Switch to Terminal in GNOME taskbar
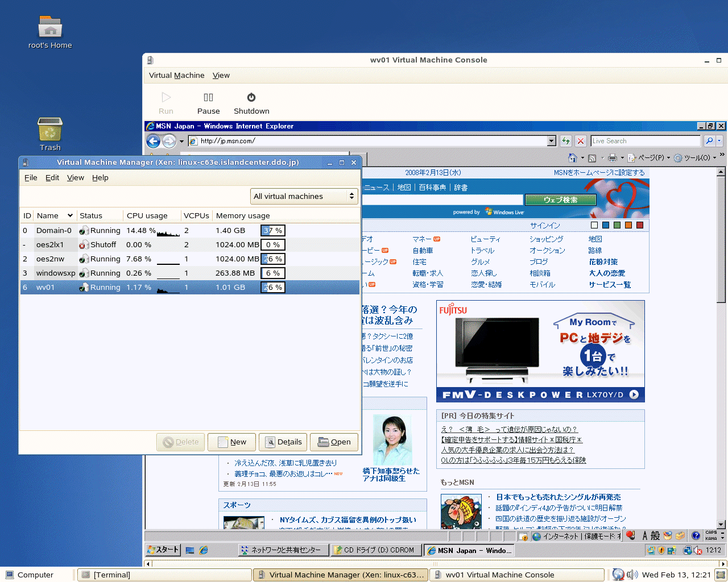The height and width of the screenshot is (582, 728). tap(164, 575)
